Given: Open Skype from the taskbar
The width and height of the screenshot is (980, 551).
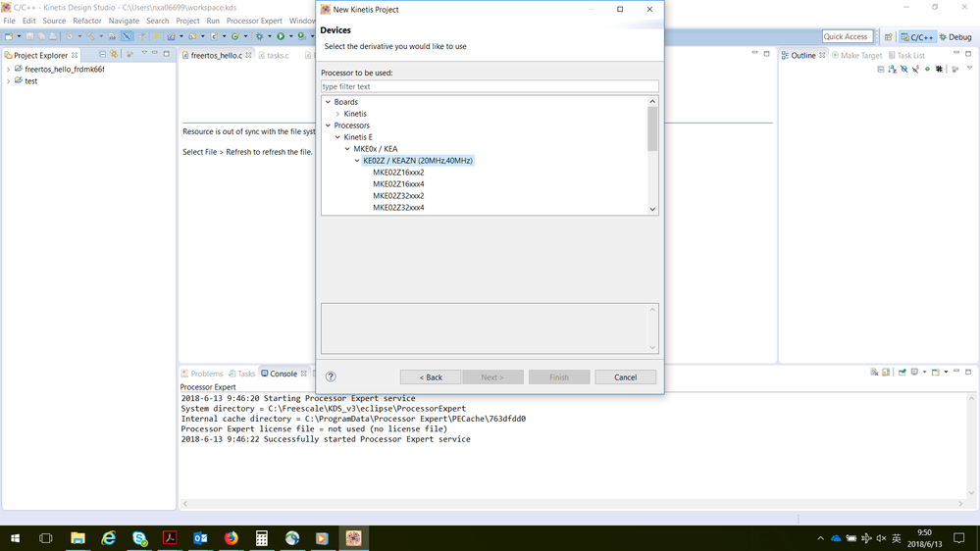Looking at the screenshot, I should (139, 538).
